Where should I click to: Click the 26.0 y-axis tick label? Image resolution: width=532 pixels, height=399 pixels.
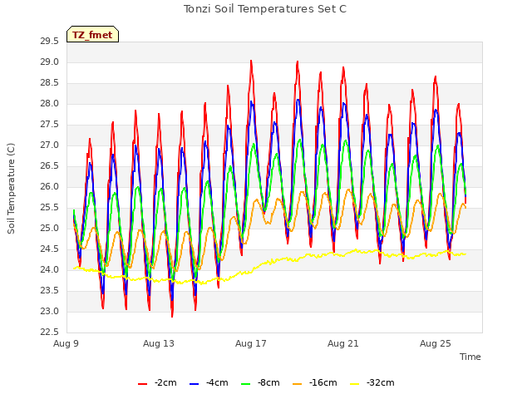tap(49, 187)
